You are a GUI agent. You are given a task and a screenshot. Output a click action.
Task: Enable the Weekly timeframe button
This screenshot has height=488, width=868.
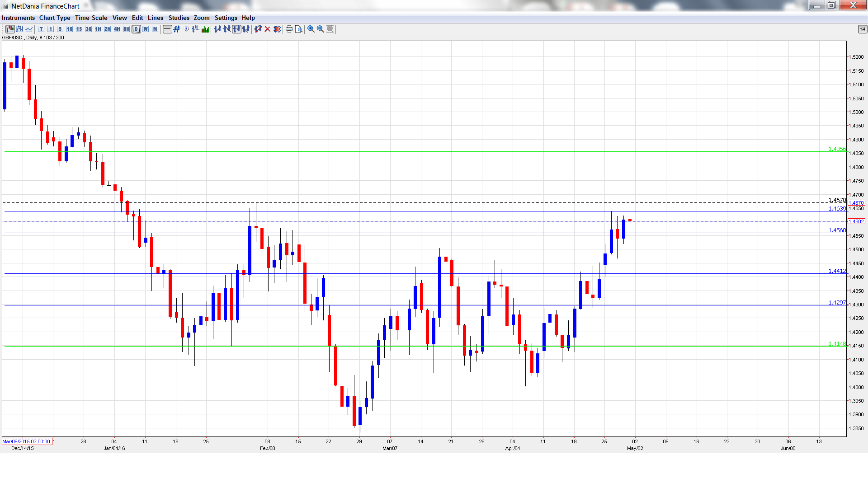coord(146,29)
